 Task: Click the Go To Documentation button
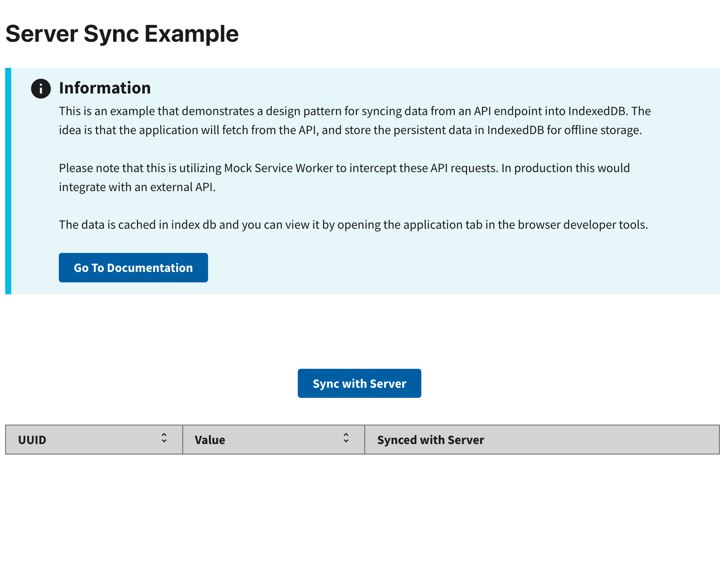133,267
